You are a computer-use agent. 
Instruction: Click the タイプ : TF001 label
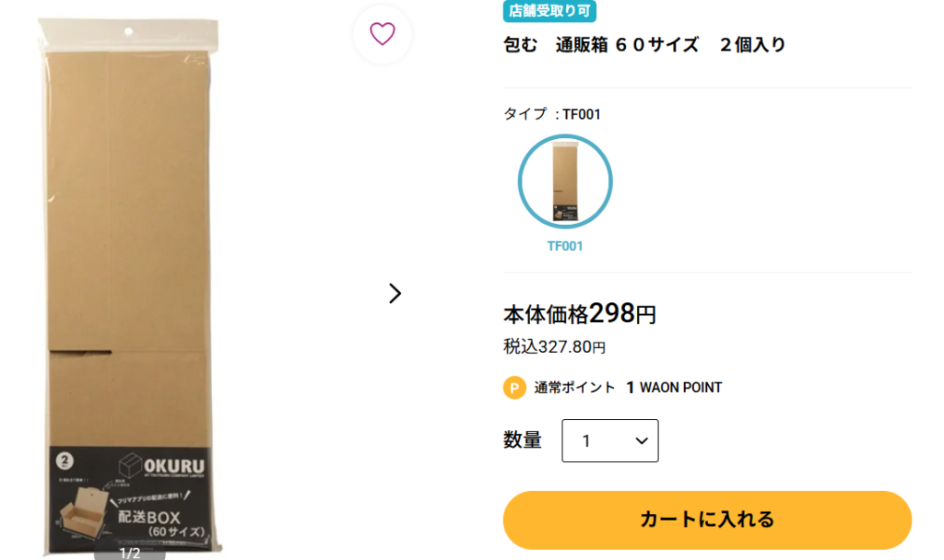click(552, 114)
